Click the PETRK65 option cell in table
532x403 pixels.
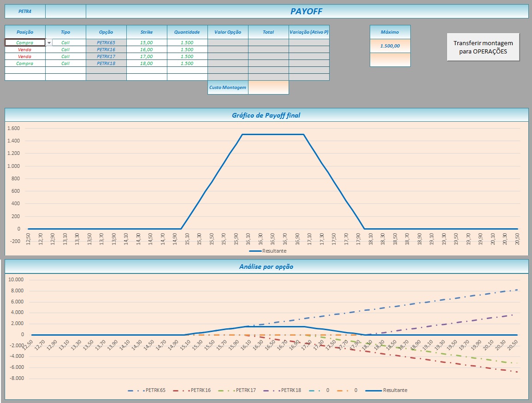[106, 42]
